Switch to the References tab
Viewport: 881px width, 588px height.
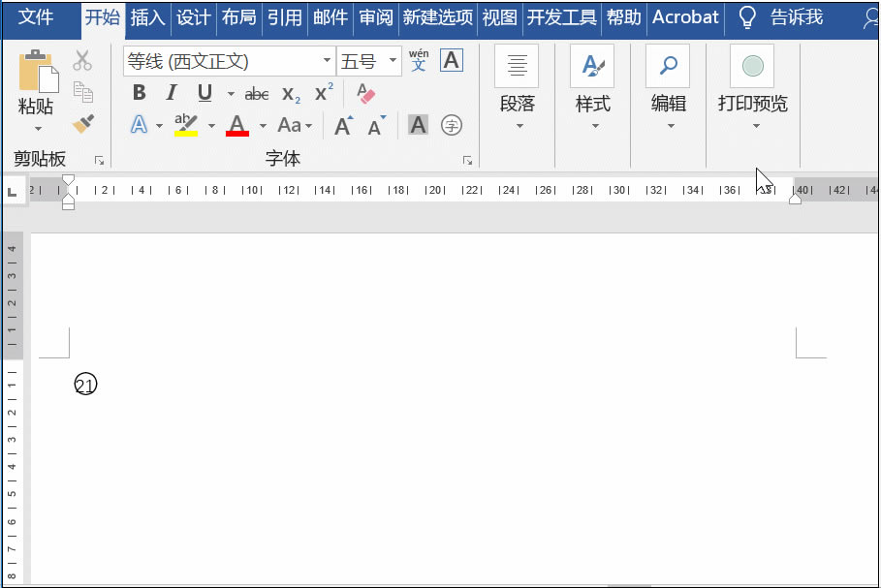pyautogui.click(x=284, y=17)
